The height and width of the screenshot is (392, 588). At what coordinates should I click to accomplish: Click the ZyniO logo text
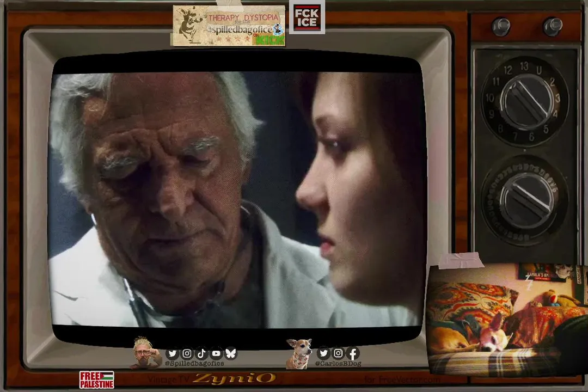(234, 378)
